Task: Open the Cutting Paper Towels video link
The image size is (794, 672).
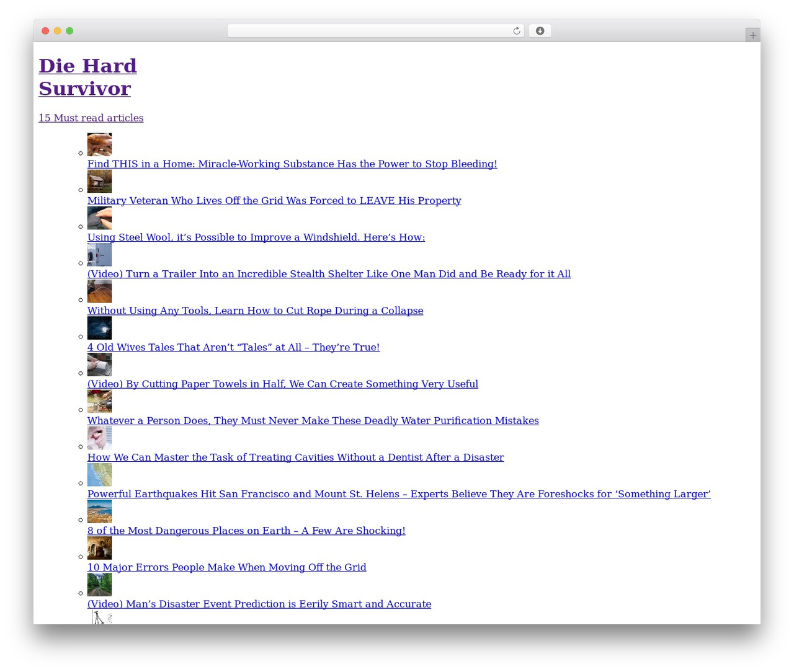Action: point(283,384)
